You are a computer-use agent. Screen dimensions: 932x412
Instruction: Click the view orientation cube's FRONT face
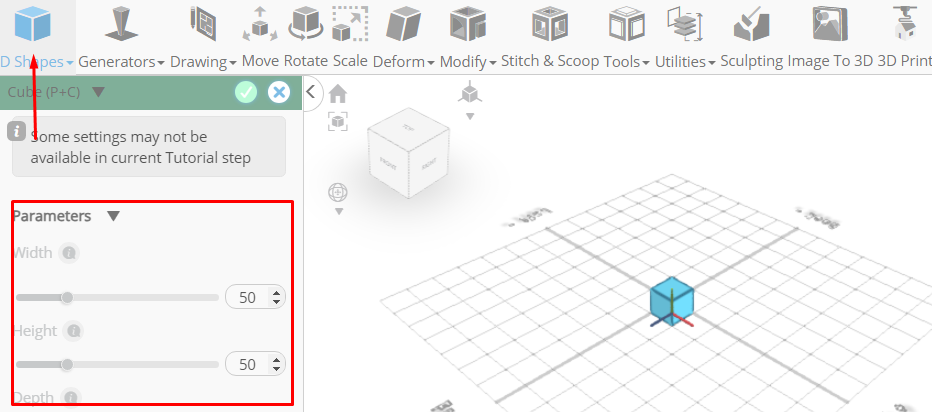388,161
